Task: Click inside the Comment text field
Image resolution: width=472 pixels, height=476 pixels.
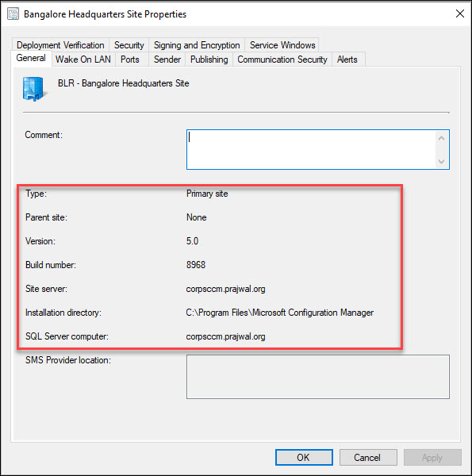Action: (x=311, y=149)
